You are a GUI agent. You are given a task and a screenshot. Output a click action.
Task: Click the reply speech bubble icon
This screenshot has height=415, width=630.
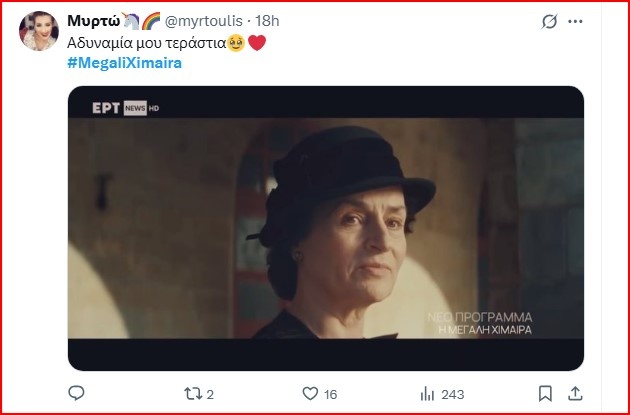(76, 394)
